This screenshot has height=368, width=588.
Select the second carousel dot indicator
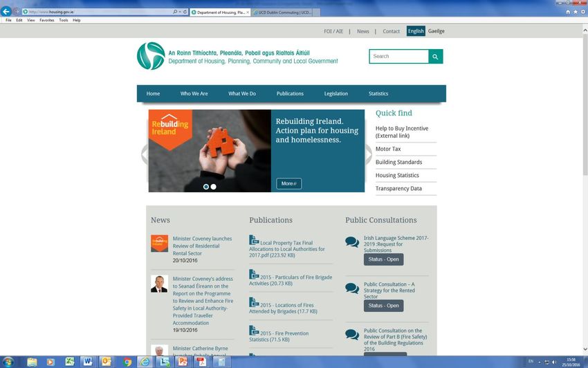pyautogui.click(x=213, y=187)
